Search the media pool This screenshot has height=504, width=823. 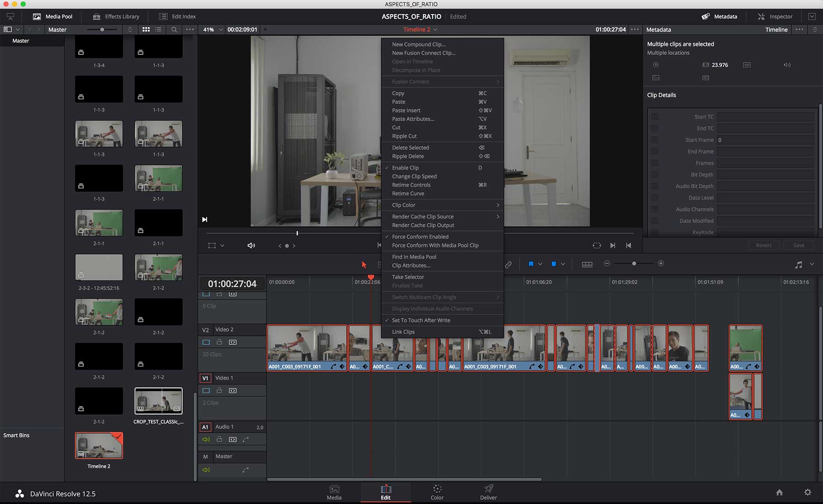[174, 29]
